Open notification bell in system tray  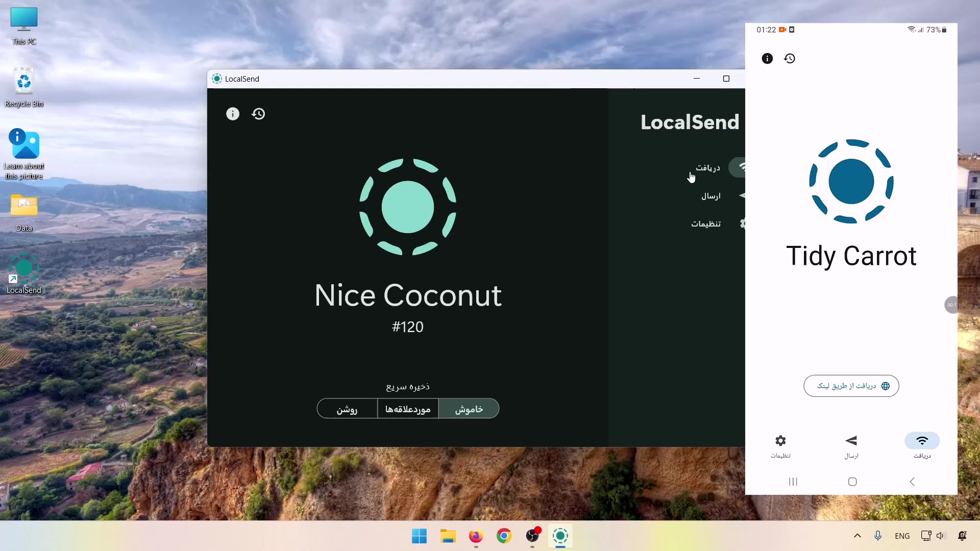point(963,536)
